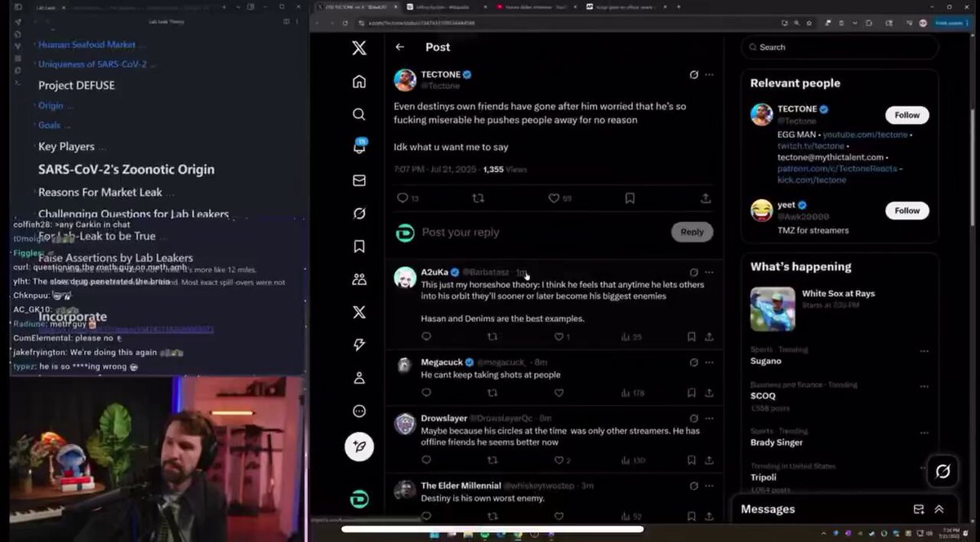Open Grok icon on TECTONE's post header
980x542 pixels.
[693, 74]
